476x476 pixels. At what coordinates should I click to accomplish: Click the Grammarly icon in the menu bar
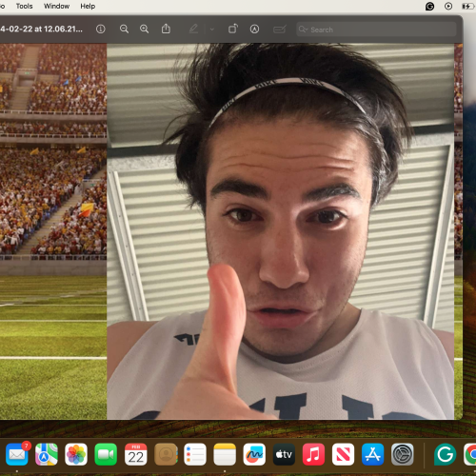(429, 6)
